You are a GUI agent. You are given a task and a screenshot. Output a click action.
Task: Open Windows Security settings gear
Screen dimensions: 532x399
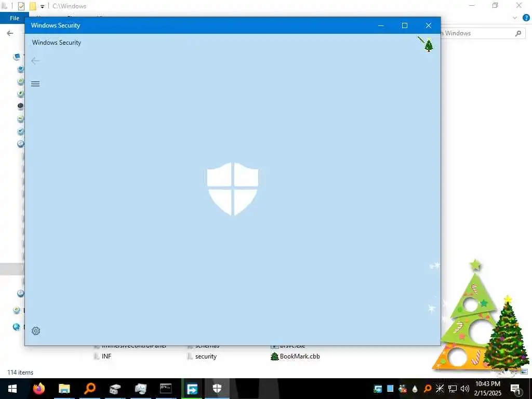click(x=36, y=331)
